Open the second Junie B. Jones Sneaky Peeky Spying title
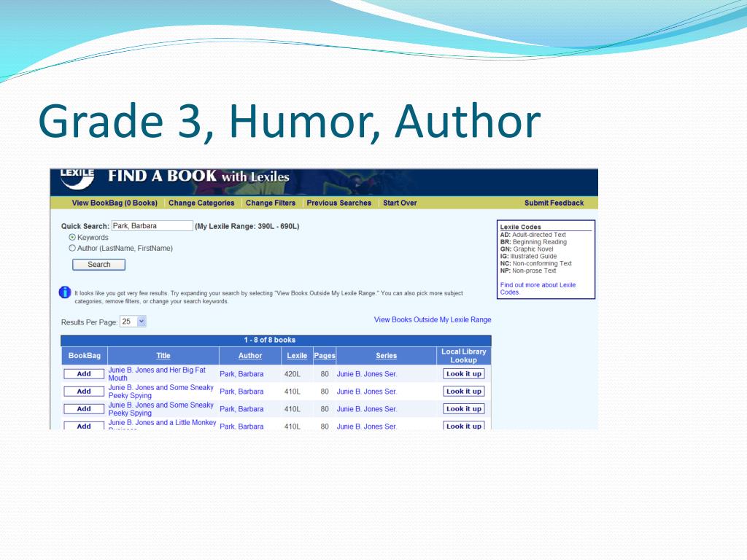 click(160, 409)
